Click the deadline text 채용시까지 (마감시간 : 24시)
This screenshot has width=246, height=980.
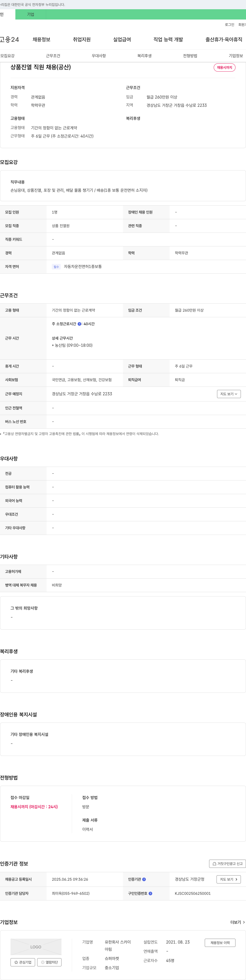coord(34,806)
